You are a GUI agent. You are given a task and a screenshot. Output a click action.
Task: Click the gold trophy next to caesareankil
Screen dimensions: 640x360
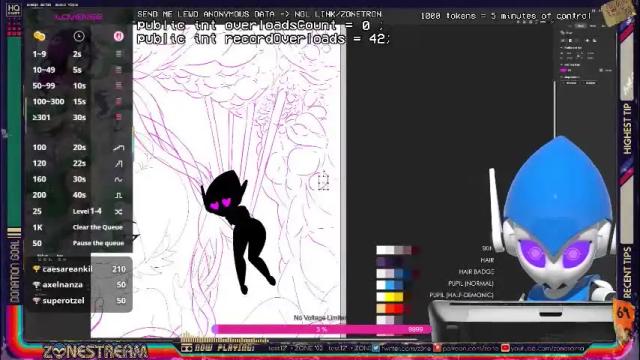pyautogui.click(x=36, y=269)
